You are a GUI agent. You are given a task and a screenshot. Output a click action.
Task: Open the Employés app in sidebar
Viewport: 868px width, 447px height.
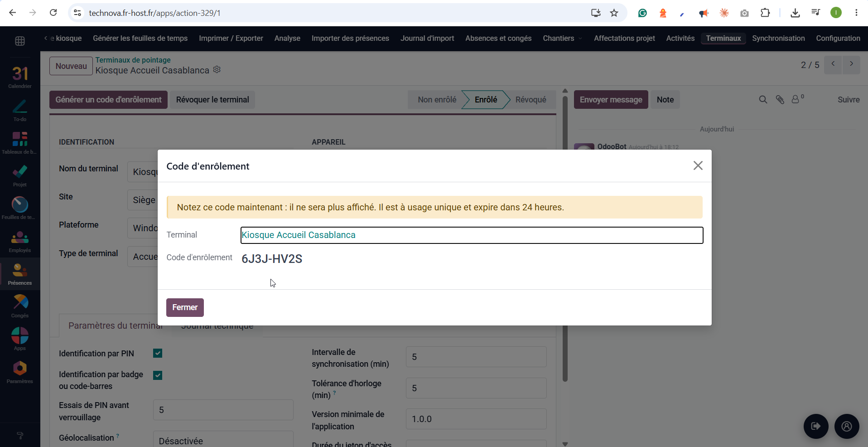[x=20, y=241]
